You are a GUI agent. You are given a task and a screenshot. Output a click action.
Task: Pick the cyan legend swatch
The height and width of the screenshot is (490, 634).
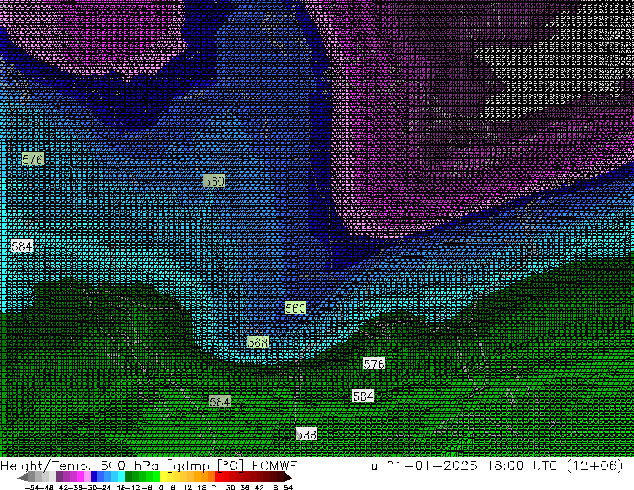point(121,476)
